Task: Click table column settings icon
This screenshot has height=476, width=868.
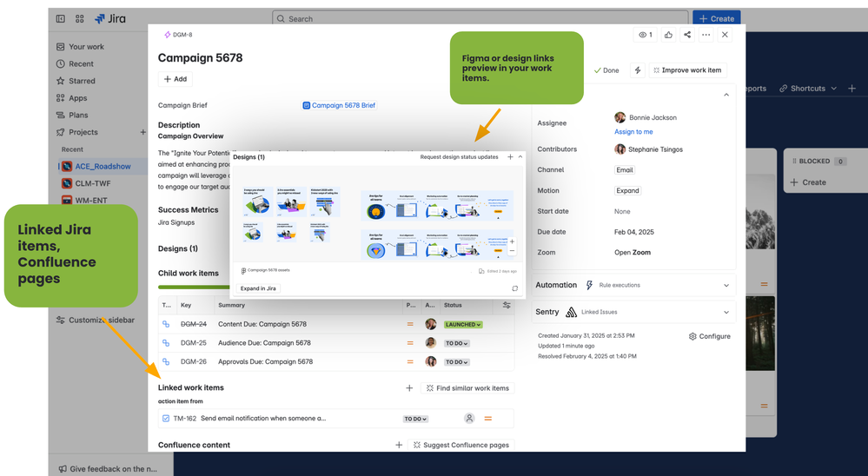Action: (507, 305)
